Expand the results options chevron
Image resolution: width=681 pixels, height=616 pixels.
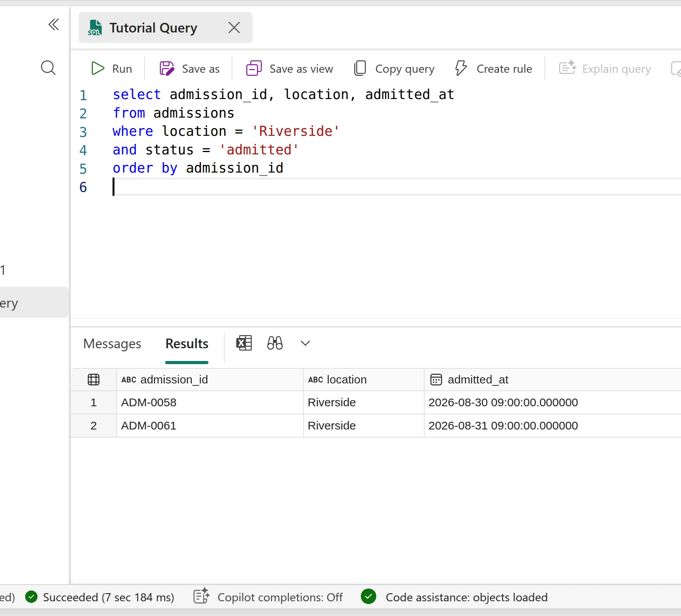tap(306, 343)
